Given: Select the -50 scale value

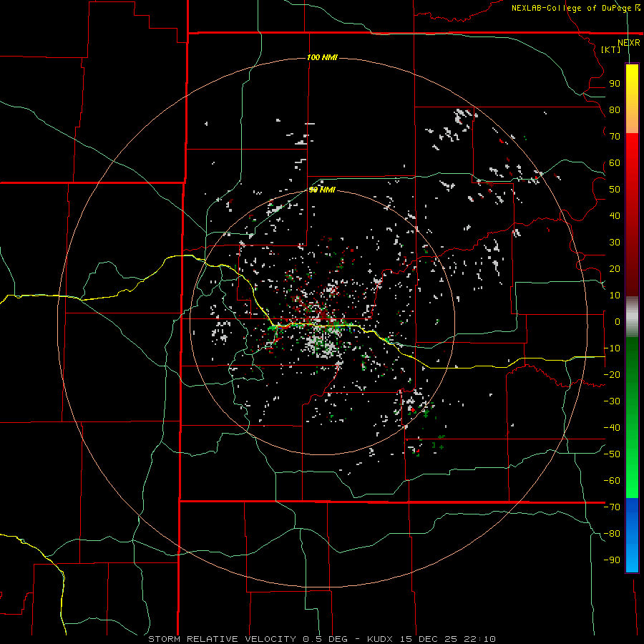Looking at the screenshot, I should pos(612,454).
